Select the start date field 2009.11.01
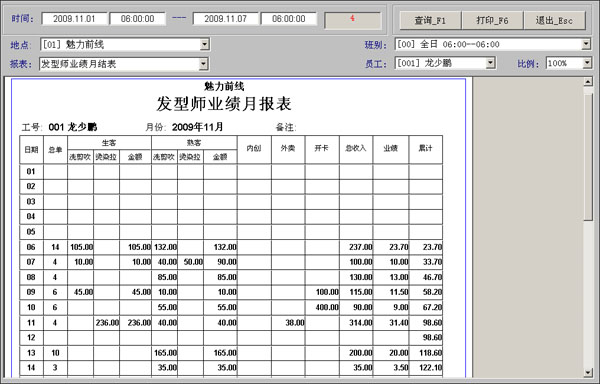The width and height of the screenshot is (600, 384). pyautogui.click(x=74, y=19)
